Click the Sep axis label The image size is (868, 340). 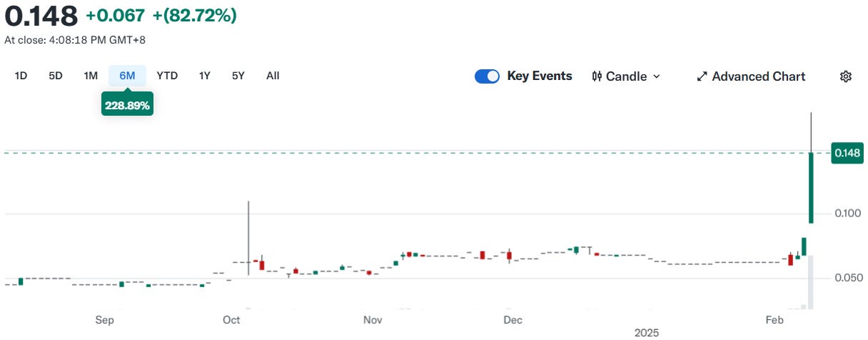coord(105,320)
